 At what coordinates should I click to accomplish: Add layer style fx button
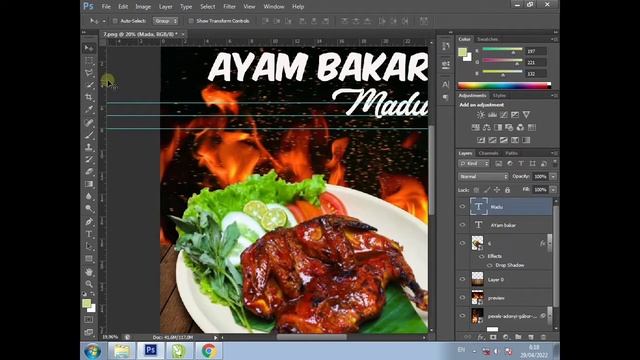coord(481,337)
